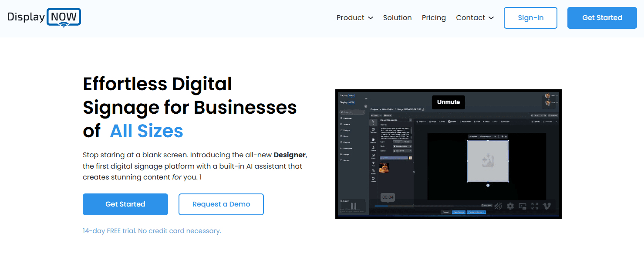
Task: Go to the Solution page
Action: tap(397, 18)
